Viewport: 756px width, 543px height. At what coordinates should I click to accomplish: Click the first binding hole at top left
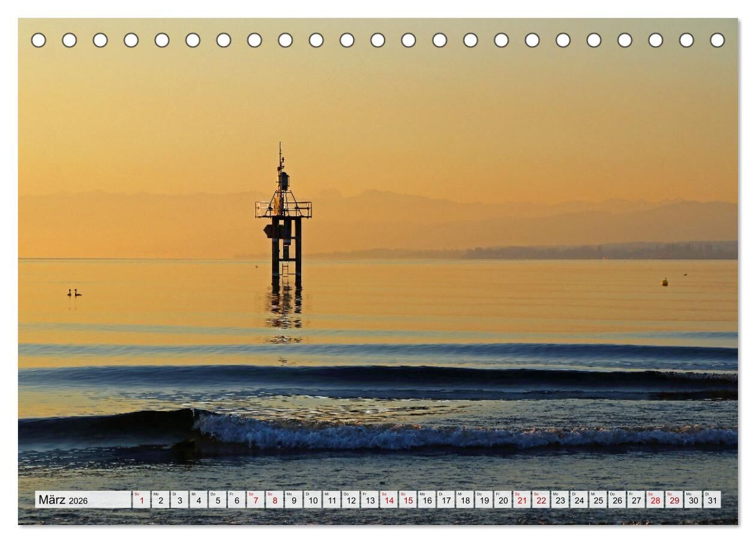[x=38, y=40]
